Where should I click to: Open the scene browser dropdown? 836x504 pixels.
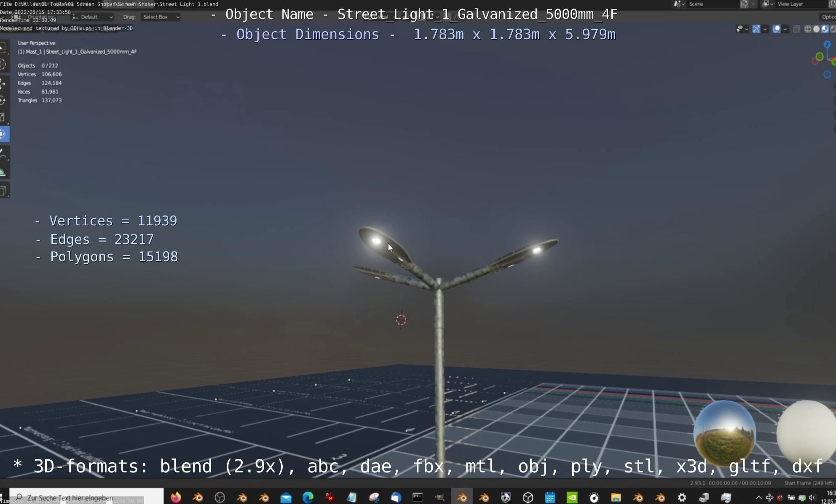coord(679,4)
